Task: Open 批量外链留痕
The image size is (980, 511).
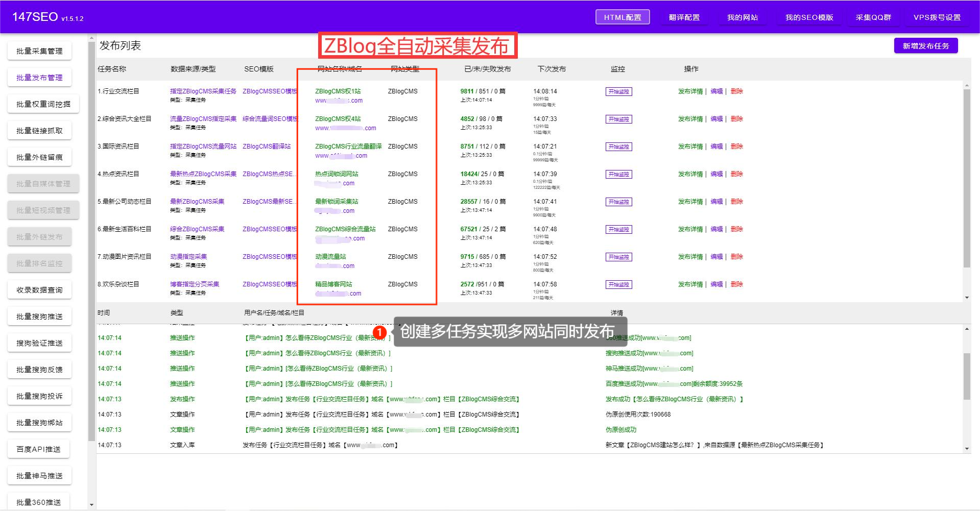Action: (39, 157)
